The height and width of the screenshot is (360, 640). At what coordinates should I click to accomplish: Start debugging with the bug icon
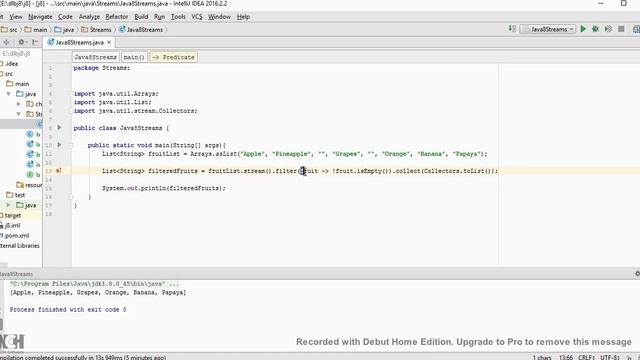click(596, 29)
